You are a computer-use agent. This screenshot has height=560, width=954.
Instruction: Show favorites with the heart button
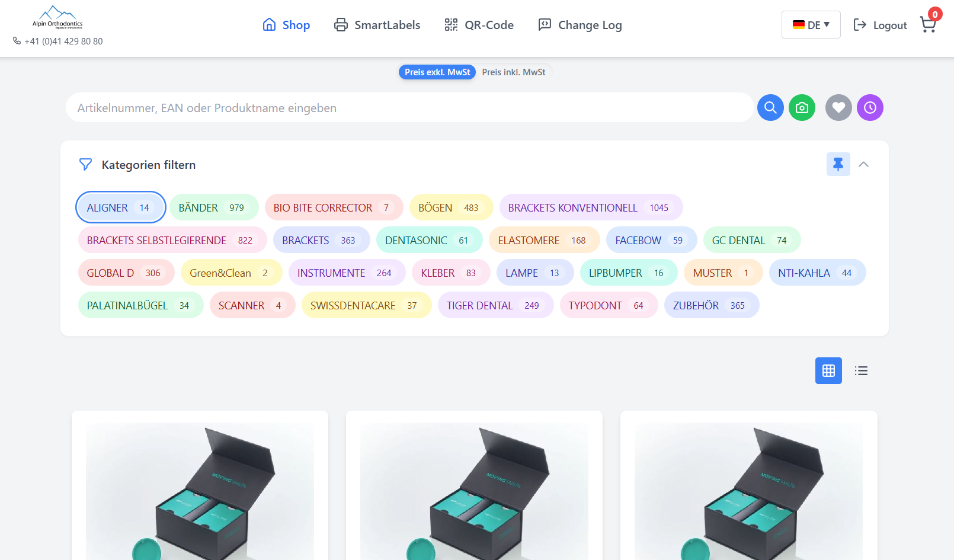tap(838, 108)
